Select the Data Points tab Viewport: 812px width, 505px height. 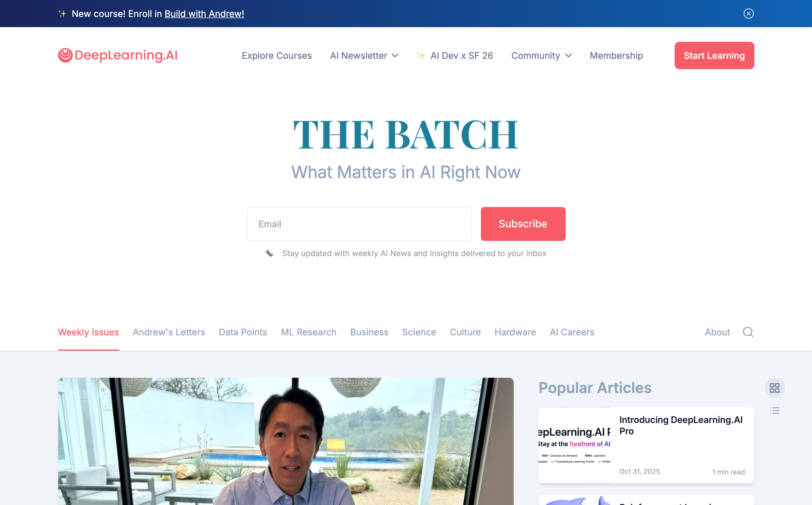point(243,332)
